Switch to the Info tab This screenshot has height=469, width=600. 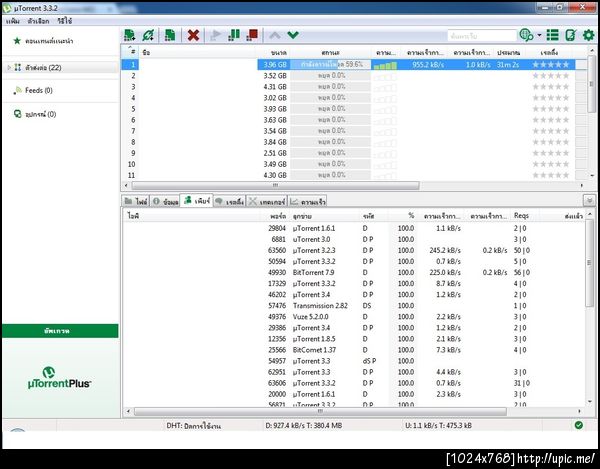coord(165,201)
